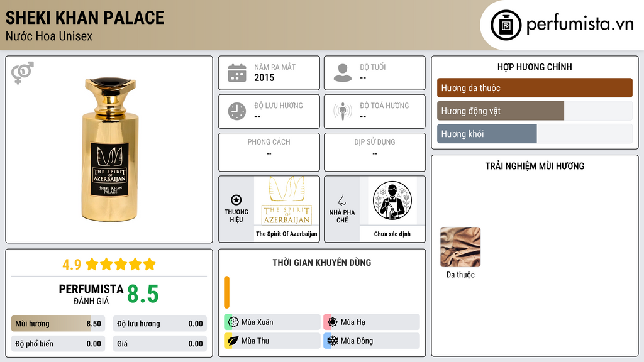Click the calendar icon beside Năm ra mắt
This screenshot has height=362, width=644.
coord(237,73)
